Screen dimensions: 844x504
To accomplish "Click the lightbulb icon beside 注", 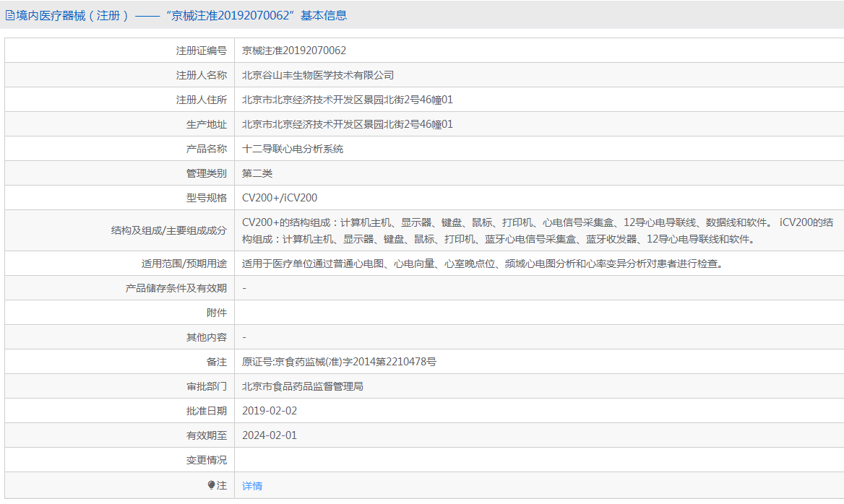I will pos(211,485).
